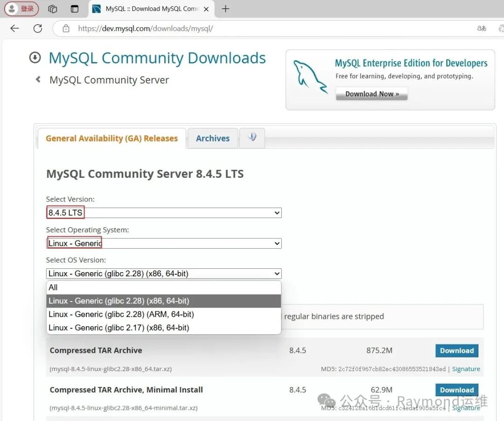This screenshot has width=504, height=421.
Task: Open the Select Version dropdown
Action: pos(164,213)
